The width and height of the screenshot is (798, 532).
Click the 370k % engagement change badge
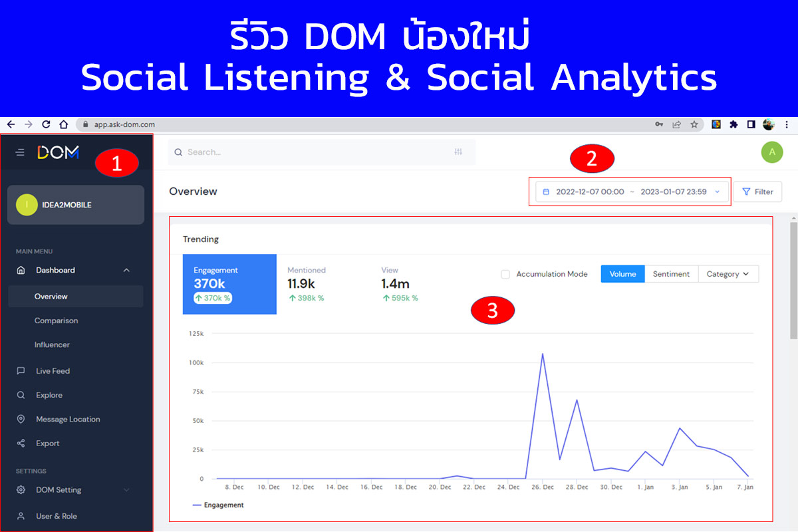point(213,298)
